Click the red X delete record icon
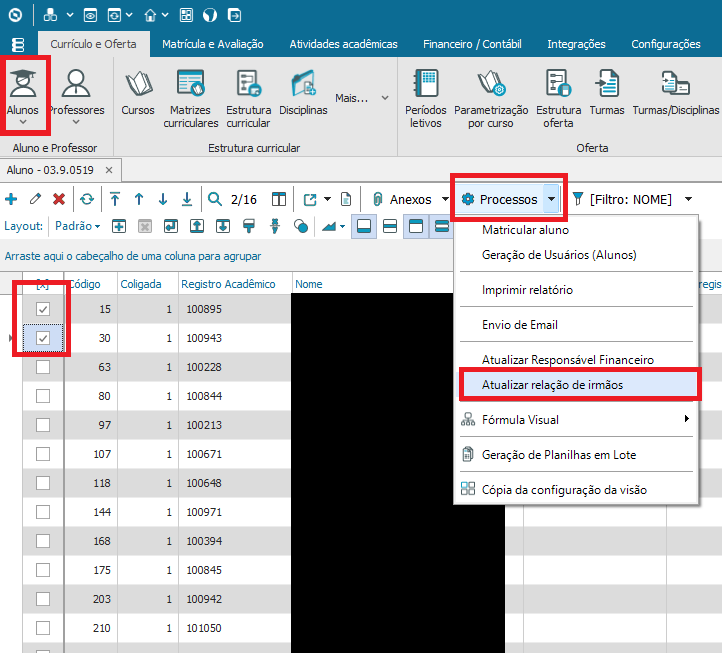 [x=59, y=199]
